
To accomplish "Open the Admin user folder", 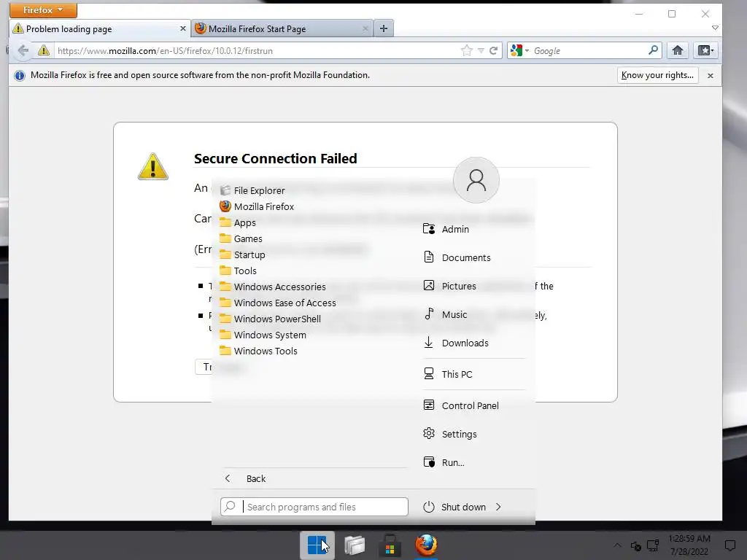I will (446, 229).
